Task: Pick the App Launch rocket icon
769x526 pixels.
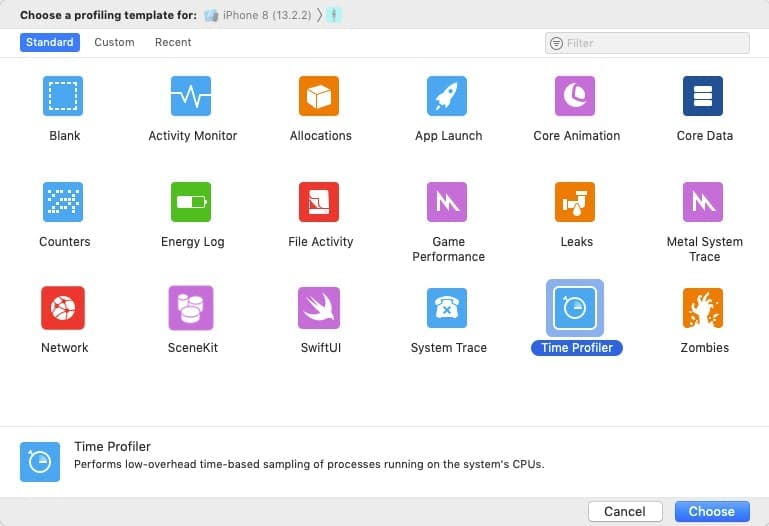Action: coord(447,96)
